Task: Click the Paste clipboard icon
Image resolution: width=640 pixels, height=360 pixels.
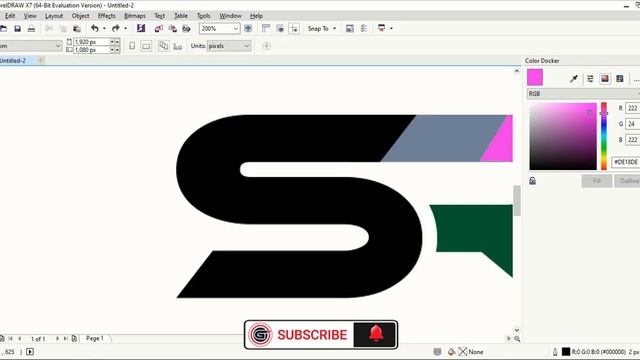Action: click(76, 29)
